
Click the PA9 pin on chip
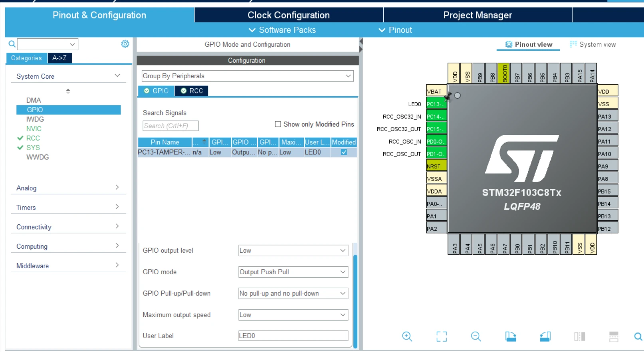[x=608, y=166]
